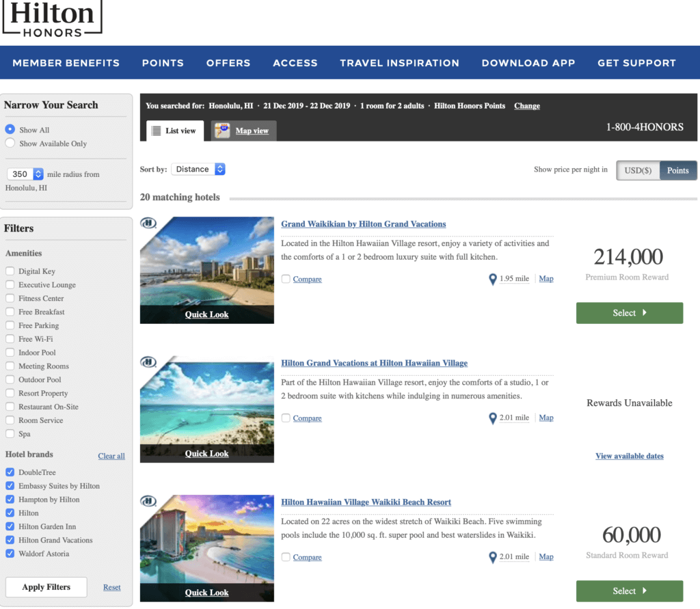Clear all hotel brands

pos(111,456)
